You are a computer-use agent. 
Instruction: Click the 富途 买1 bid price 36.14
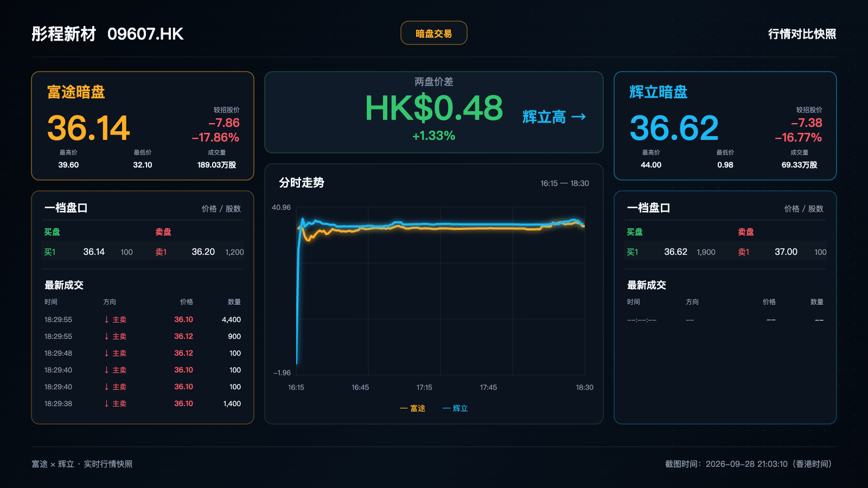pyautogui.click(x=94, y=252)
